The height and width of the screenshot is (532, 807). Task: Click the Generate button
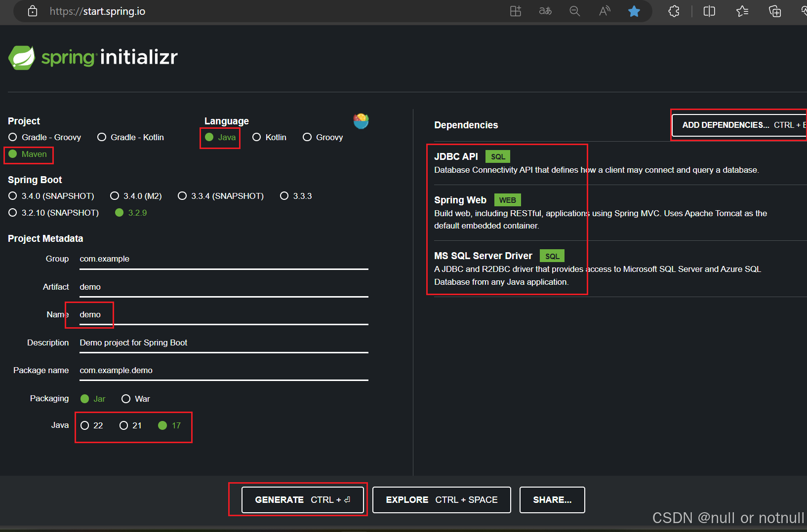click(x=303, y=500)
